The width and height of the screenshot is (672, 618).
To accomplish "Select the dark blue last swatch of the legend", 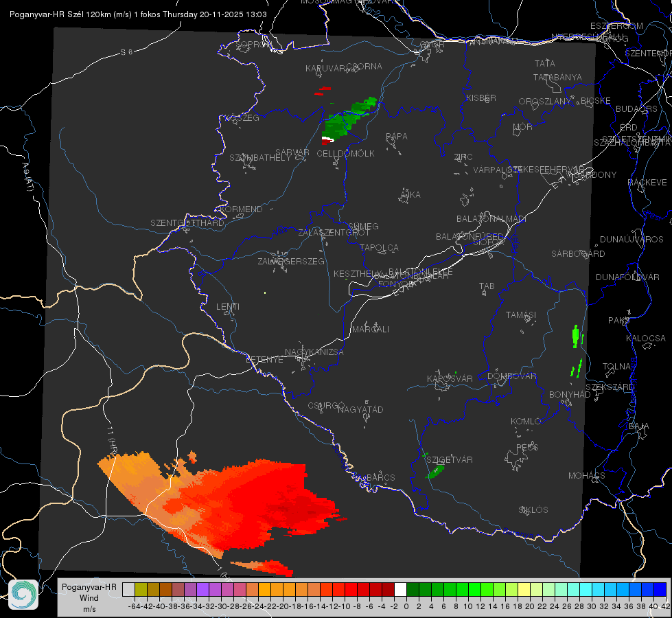I will tap(660, 590).
